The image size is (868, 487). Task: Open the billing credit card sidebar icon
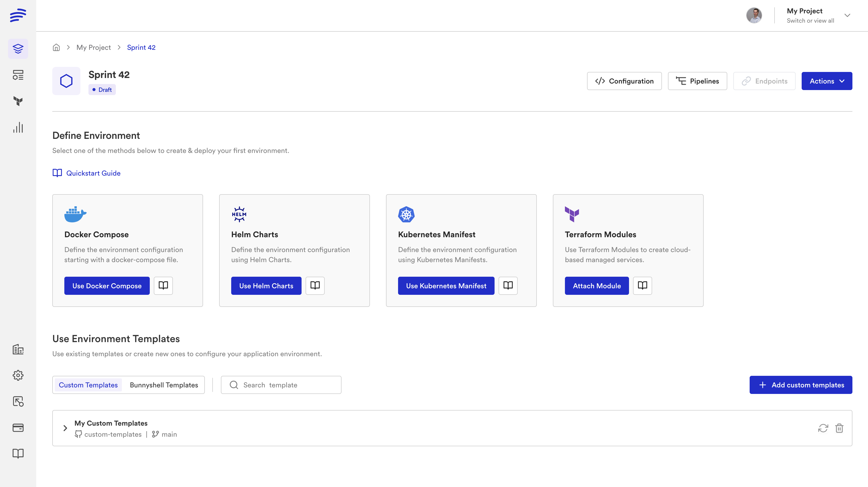pos(18,428)
